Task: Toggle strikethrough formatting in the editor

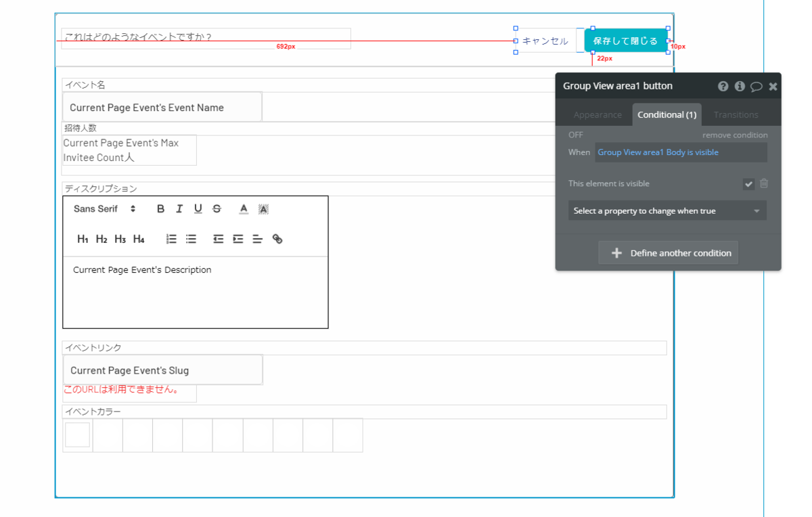Action: point(217,209)
